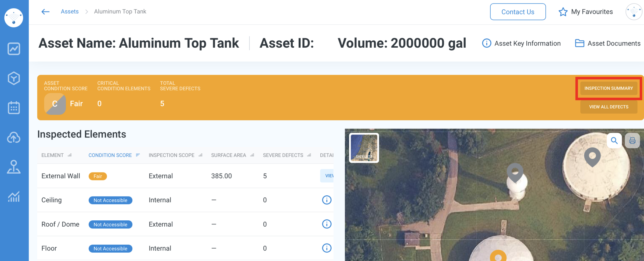Select the orange pin on the bottom tank
This screenshot has width=644, height=261.
(498, 256)
